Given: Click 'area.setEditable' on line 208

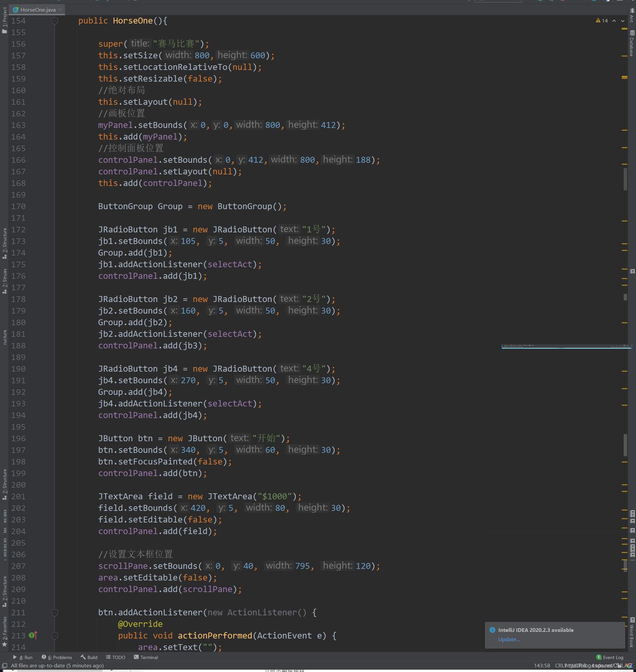Looking at the screenshot, I should click(138, 578).
